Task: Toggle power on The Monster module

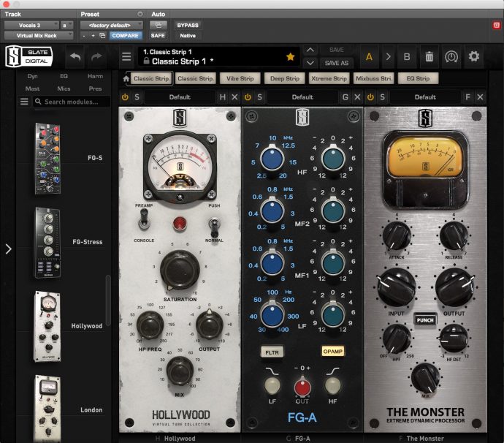Action: coord(370,96)
